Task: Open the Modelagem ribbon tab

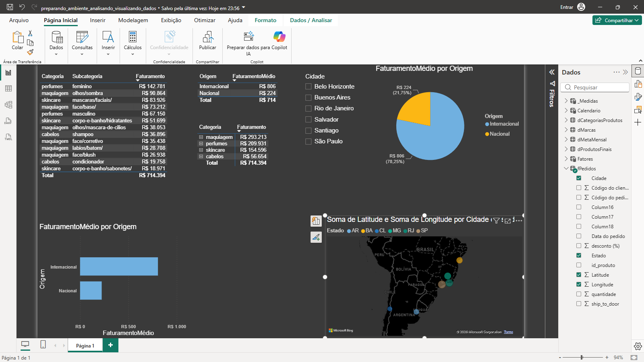Action: point(133,20)
